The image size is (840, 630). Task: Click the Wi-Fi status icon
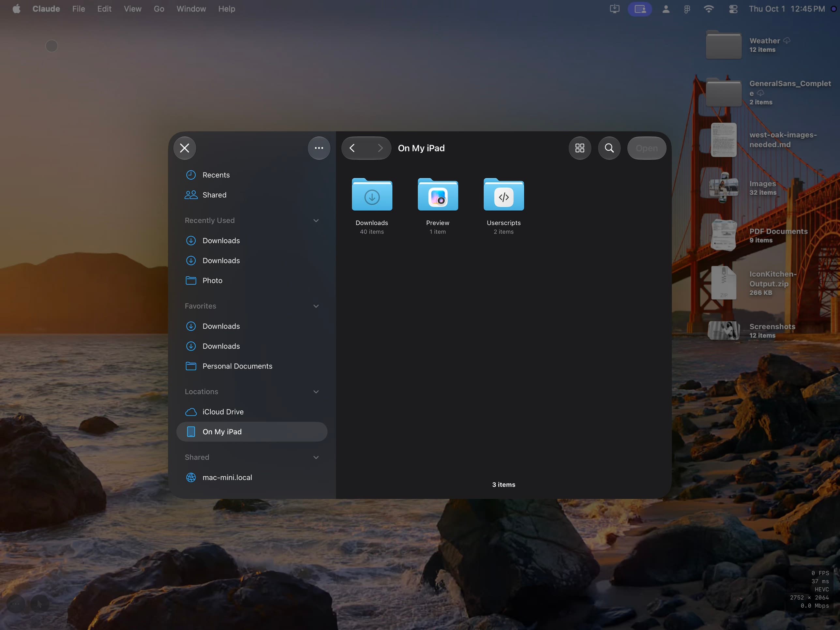click(x=709, y=9)
